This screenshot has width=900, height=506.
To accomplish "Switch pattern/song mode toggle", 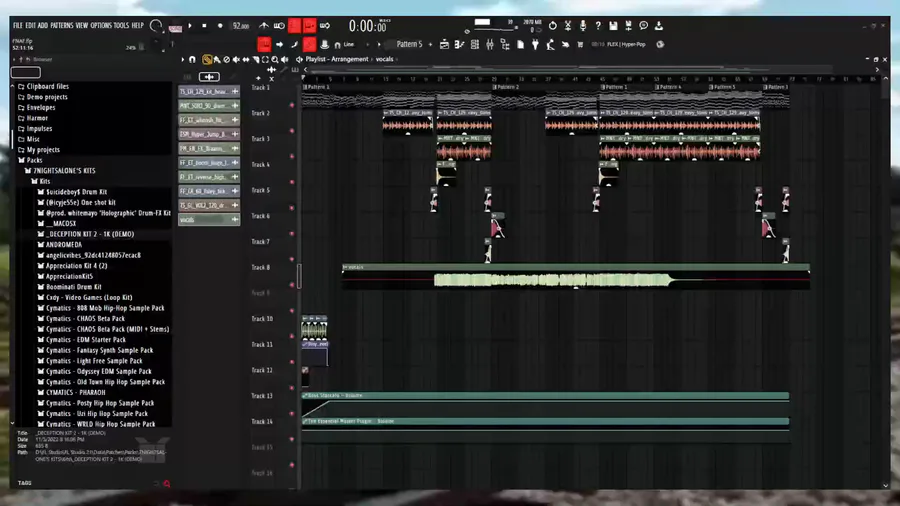I will (176, 28).
